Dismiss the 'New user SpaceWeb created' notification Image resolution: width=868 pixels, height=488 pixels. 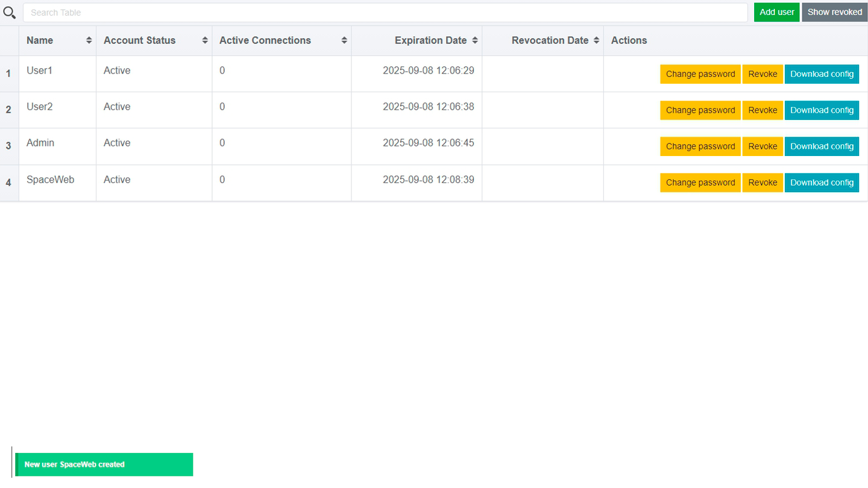pos(104,465)
